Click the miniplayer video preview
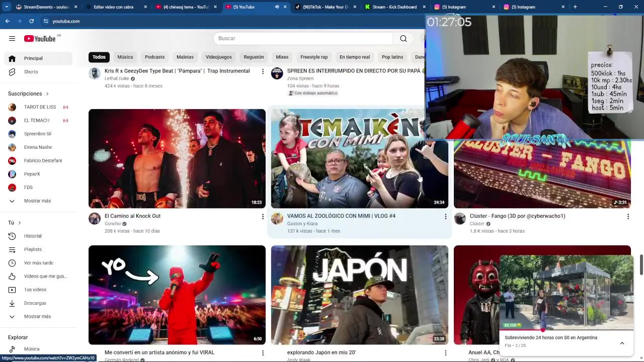This screenshot has width=644, height=362. click(567, 292)
